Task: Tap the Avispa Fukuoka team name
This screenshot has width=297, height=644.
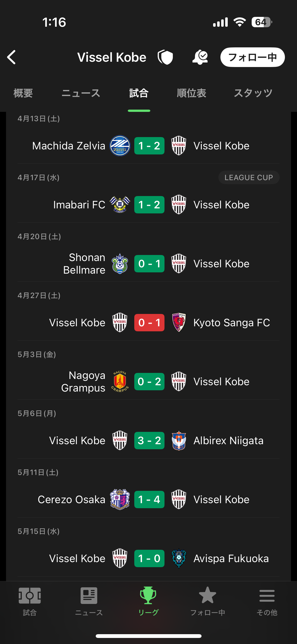Action: (x=231, y=558)
